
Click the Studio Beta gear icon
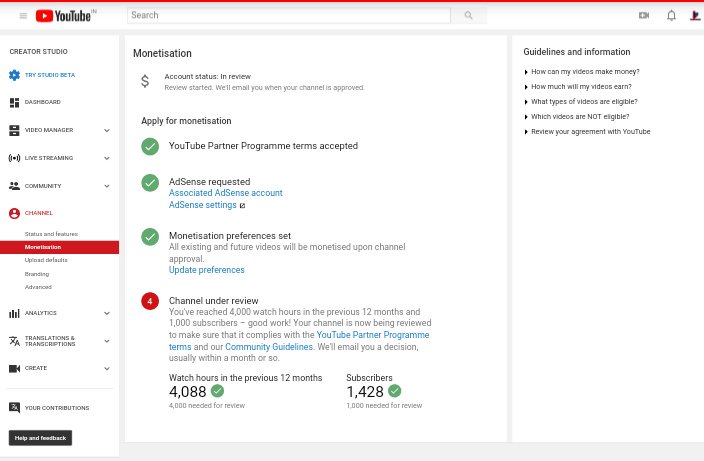click(14, 75)
